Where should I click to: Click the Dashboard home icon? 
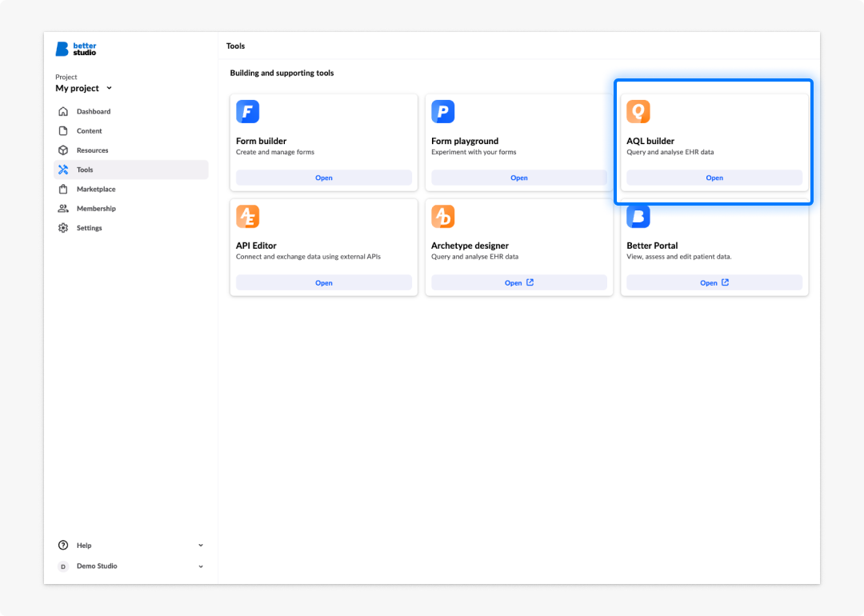(x=63, y=111)
